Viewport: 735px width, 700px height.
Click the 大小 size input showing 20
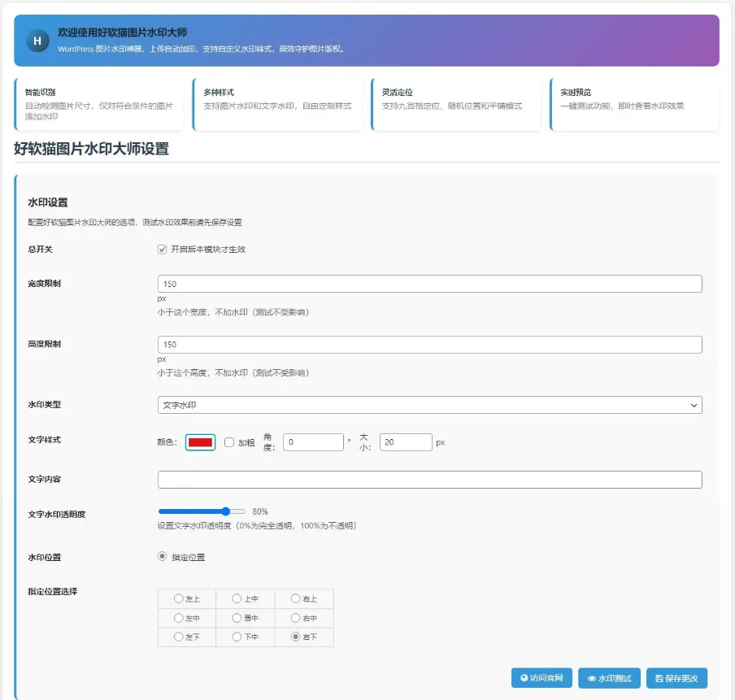pyautogui.click(x=407, y=441)
